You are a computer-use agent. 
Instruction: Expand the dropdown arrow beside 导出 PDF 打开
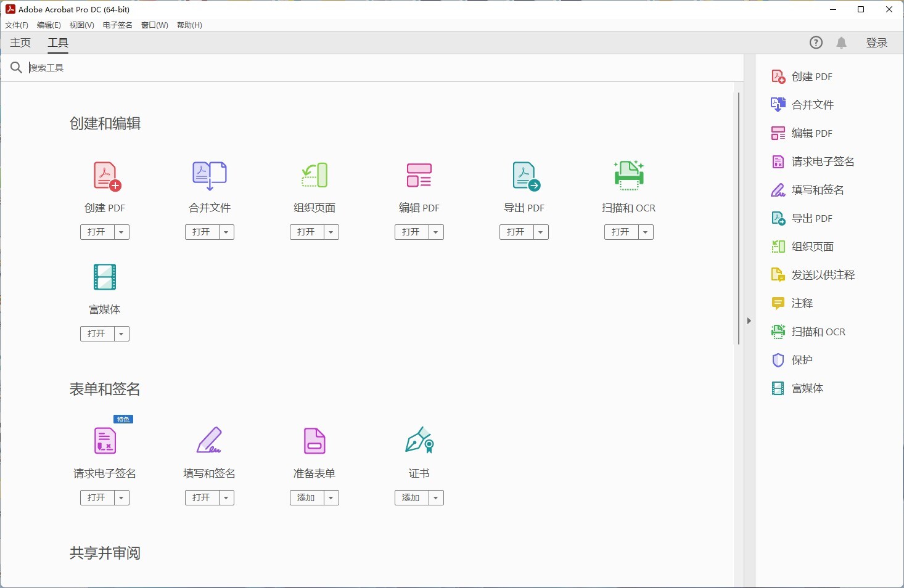point(541,232)
